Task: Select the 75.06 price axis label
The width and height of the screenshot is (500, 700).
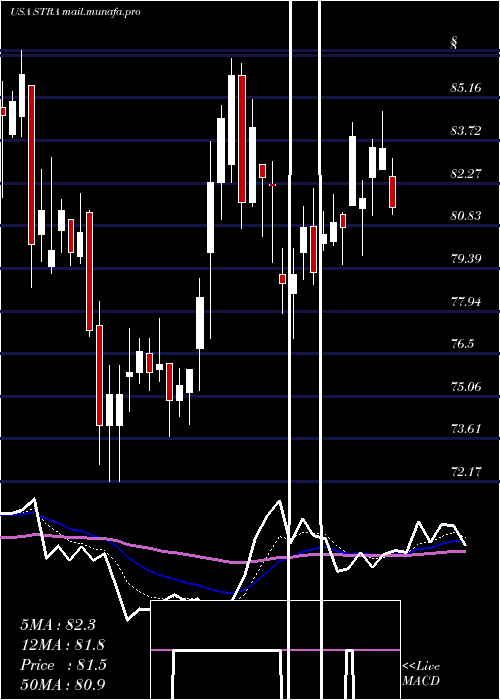Action: 466,386
